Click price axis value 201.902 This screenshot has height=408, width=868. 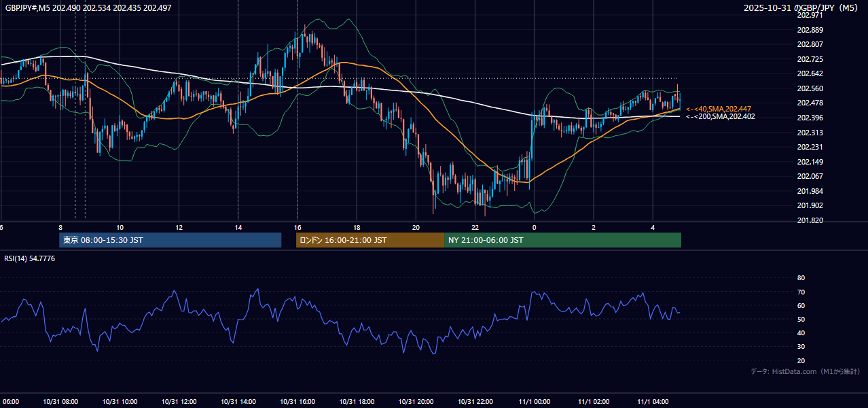pos(810,205)
